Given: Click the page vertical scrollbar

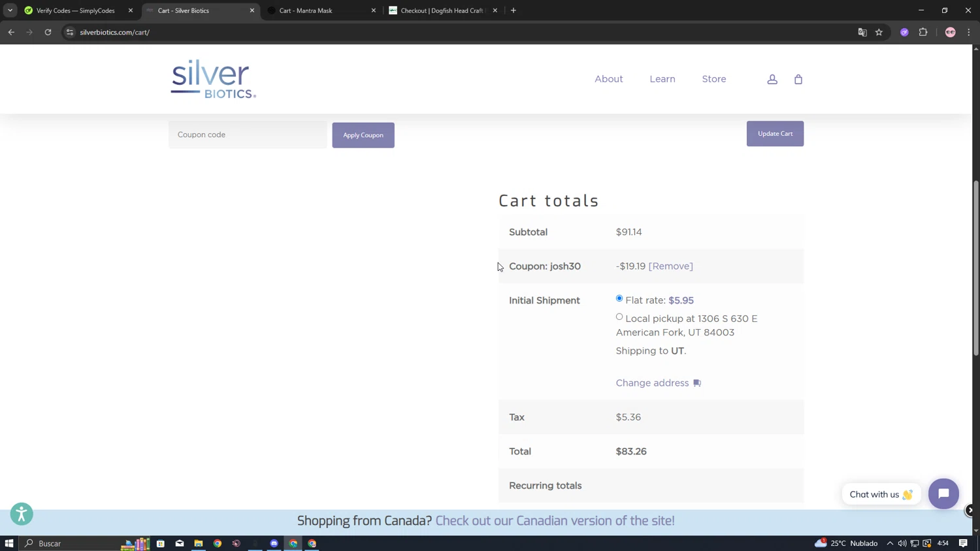Looking at the screenshot, I should click(x=976, y=268).
